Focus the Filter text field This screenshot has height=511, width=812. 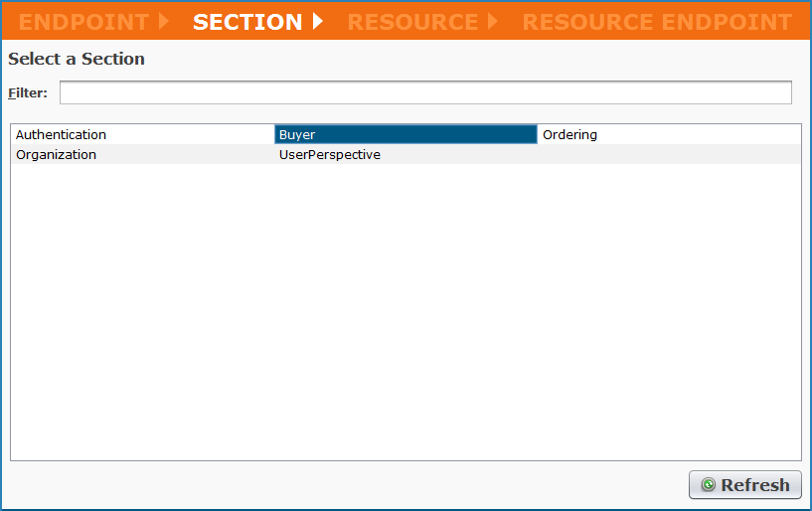(x=425, y=92)
